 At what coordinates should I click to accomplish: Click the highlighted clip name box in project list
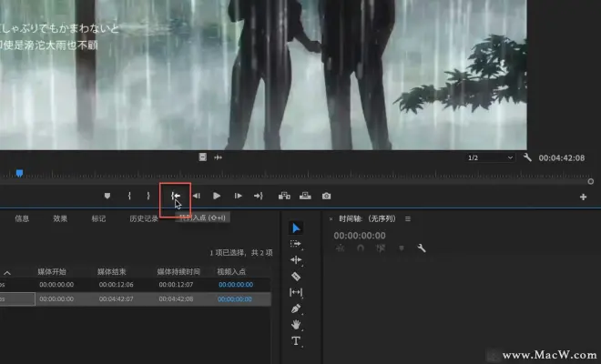pyautogui.click(x=17, y=298)
